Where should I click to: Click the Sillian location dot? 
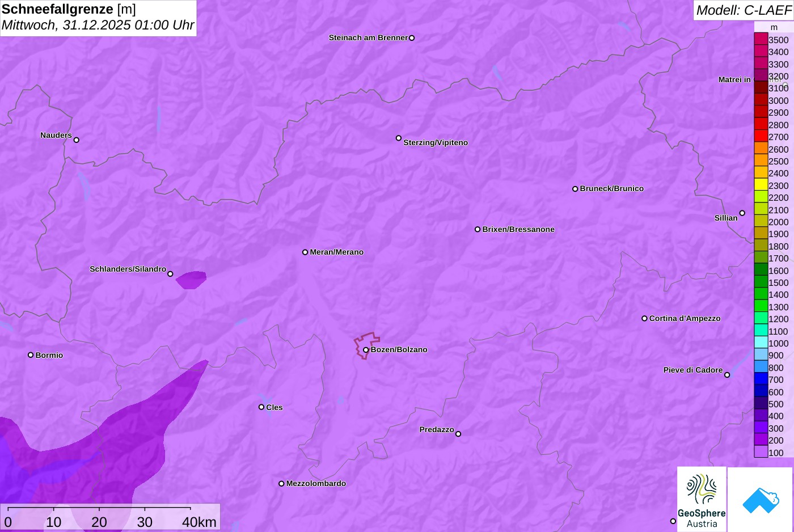[x=742, y=213]
